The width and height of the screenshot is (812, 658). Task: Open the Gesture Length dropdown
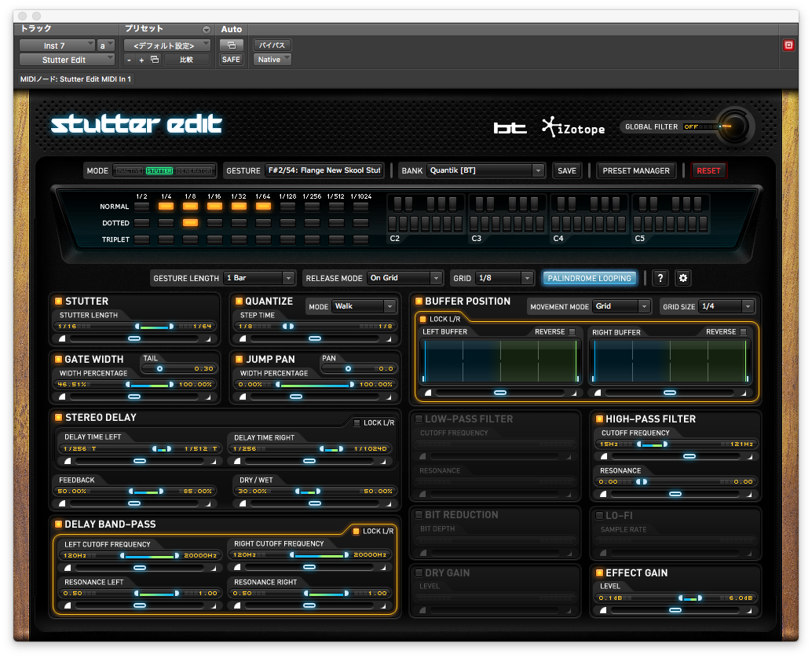(x=259, y=278)
